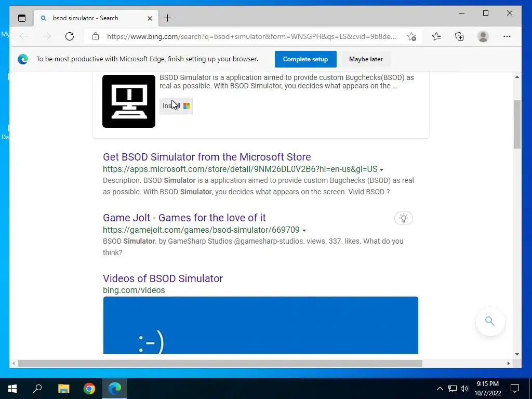Click the scroll down arrow
The width and height of the screenshot is (532, 399).
(517, 354)
